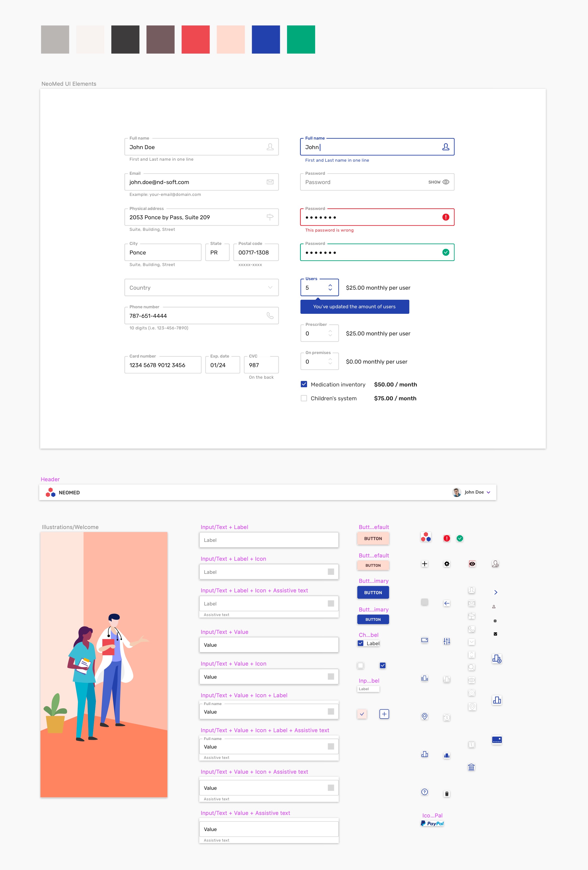588x870 pixels.
Task: Click the Users stepper up arrow
Action: point(330,285)
